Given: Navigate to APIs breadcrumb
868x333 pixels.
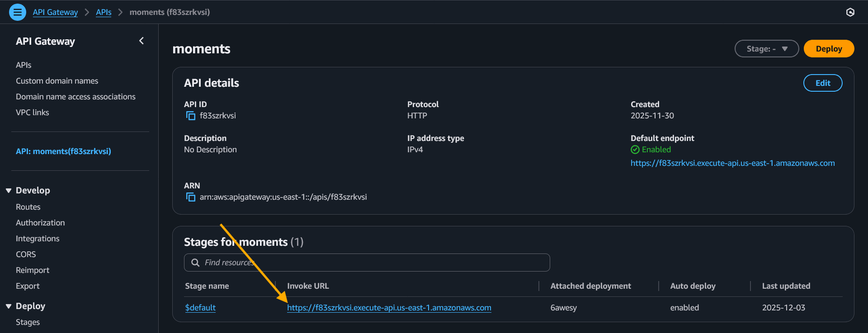Looking at the screenshot, I should [104, 12].
